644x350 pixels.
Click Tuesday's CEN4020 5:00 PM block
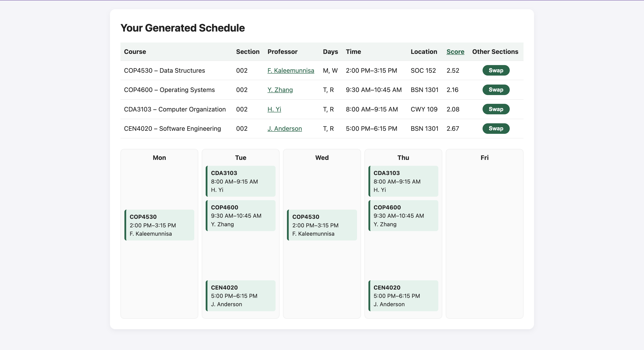(241, 296)
